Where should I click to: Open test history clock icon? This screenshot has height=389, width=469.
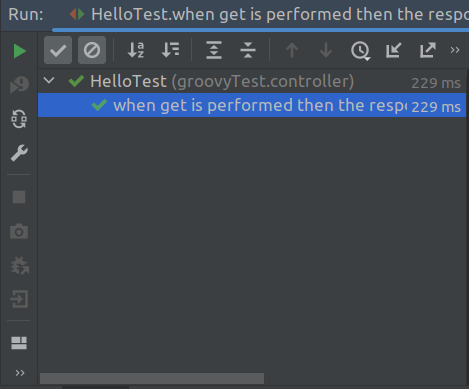360,51
